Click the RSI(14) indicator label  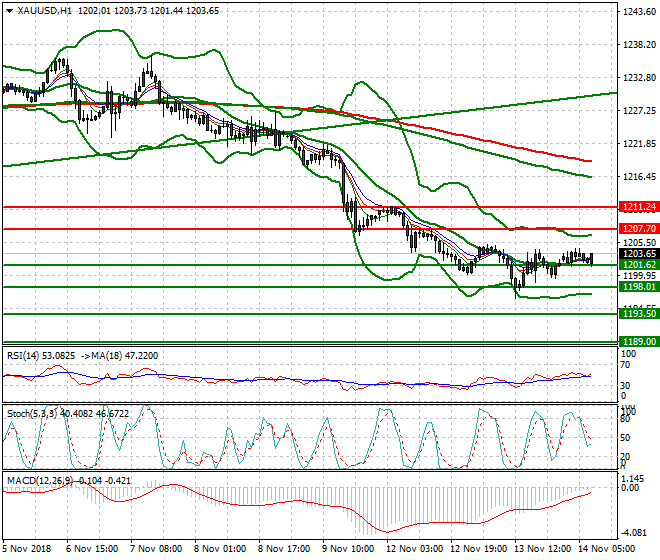click(x=23, y=356)
